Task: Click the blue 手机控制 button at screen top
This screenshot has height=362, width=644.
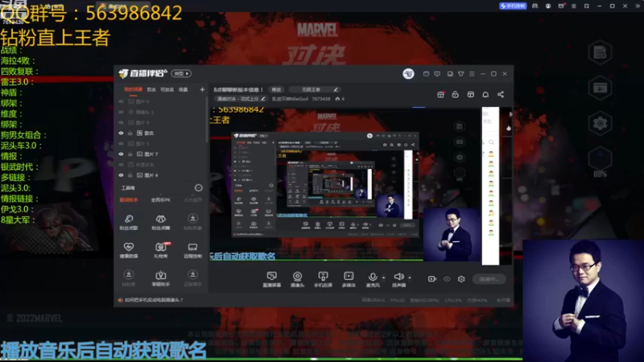Action: [x=513, y=6]
